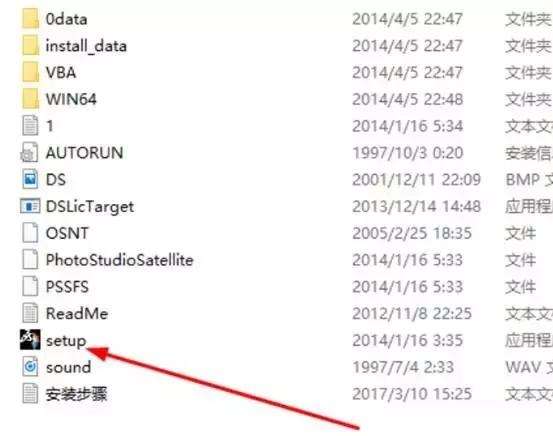Select the AUTORUN setup info icon
Screen dimensions: 553x436
pyautogui.click(x=30, y=152)
